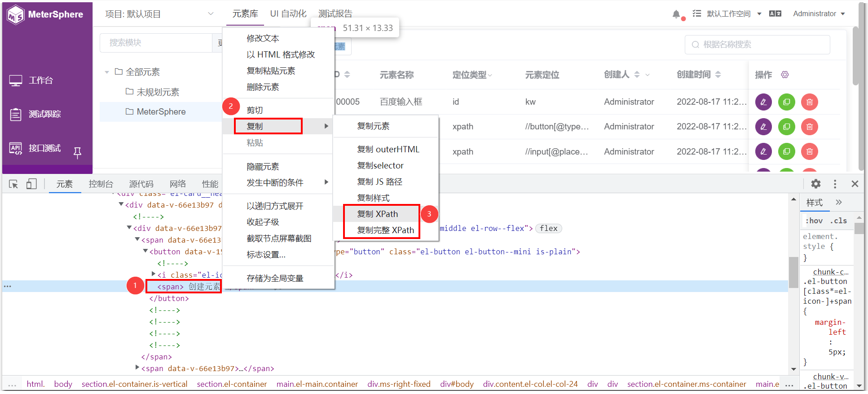Viewport: 868px width, 394px height.
Task: Open the 定位类型 column filter
Action: 489,75
